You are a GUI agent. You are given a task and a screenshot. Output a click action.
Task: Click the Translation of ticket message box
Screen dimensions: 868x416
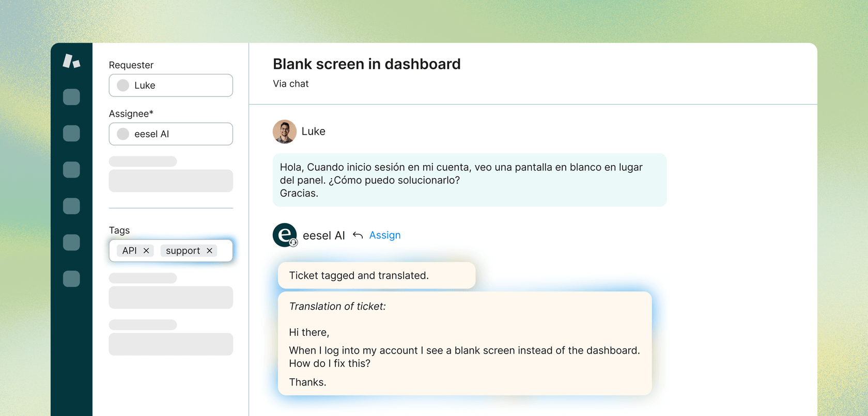[464, 344]
